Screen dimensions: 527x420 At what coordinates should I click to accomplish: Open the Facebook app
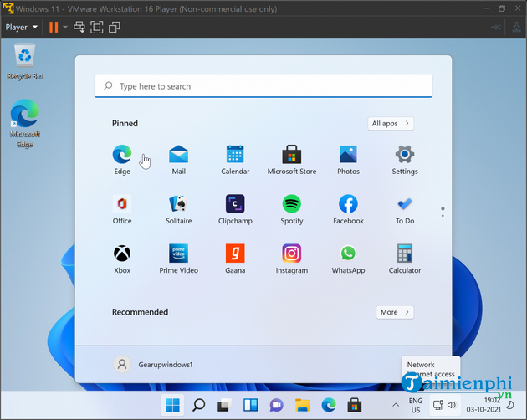pos(348,209)
